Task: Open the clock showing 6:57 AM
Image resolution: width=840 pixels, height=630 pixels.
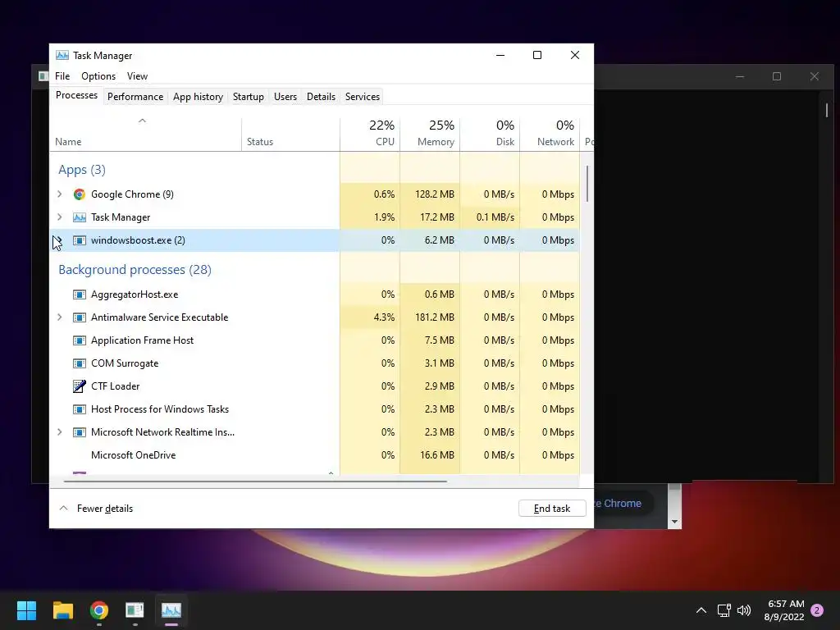Action: 785,610
